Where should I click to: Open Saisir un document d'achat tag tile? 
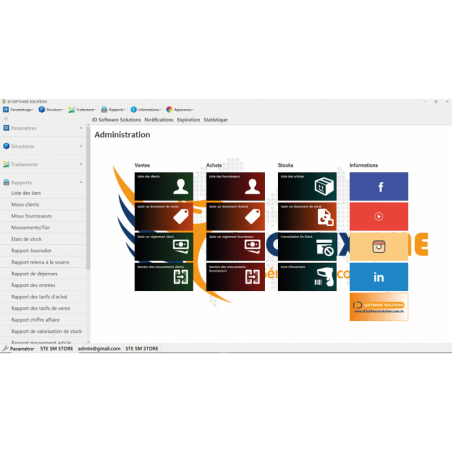(x=235, y=217)
